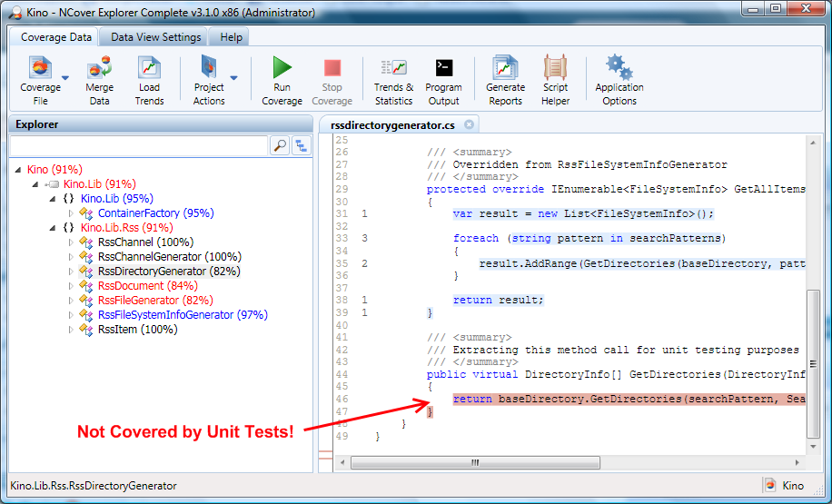Viewport: 832px width, 504px height.
Task: Click the 'return result;' code line
Action: click(x=499, y=301)
